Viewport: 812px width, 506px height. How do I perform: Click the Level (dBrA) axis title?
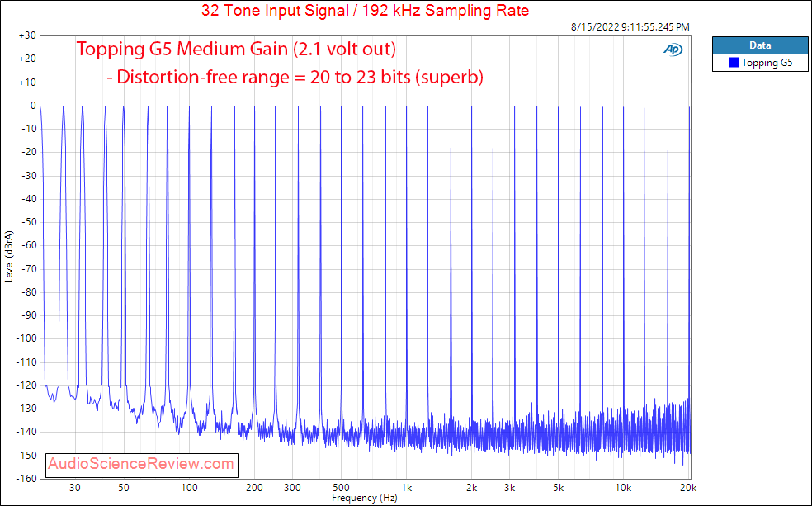9,258
